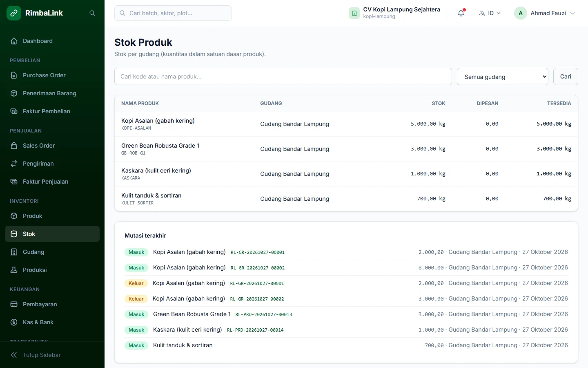Click RL-PRD-20261027-00013 reference
This screenshot has width=588, height=368.
[264, 314]
